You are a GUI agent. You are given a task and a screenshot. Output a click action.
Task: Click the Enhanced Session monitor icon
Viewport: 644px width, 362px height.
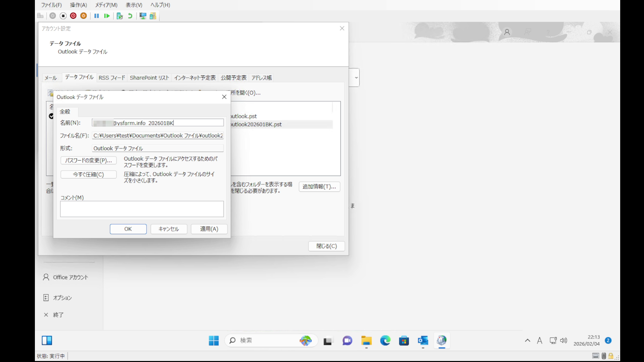(x=143, y=16)
